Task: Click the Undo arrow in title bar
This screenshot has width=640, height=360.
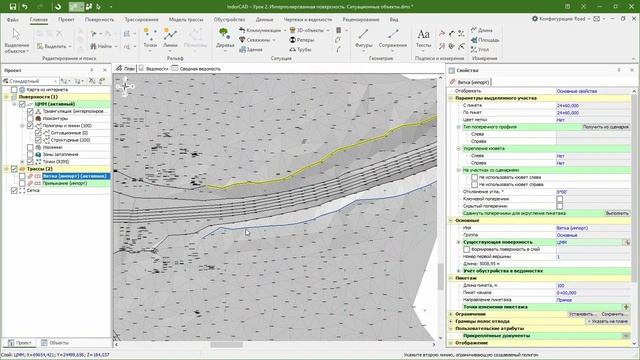Action: [x=24, y=7]
